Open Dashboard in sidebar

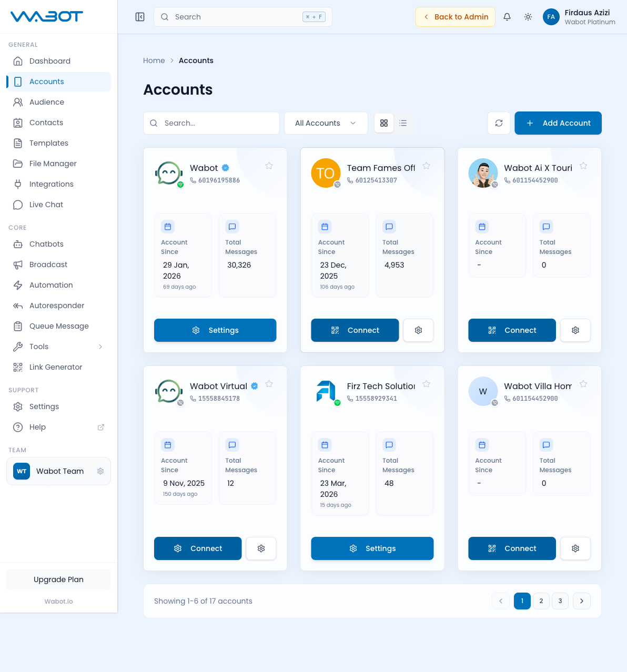coord(58,61)
